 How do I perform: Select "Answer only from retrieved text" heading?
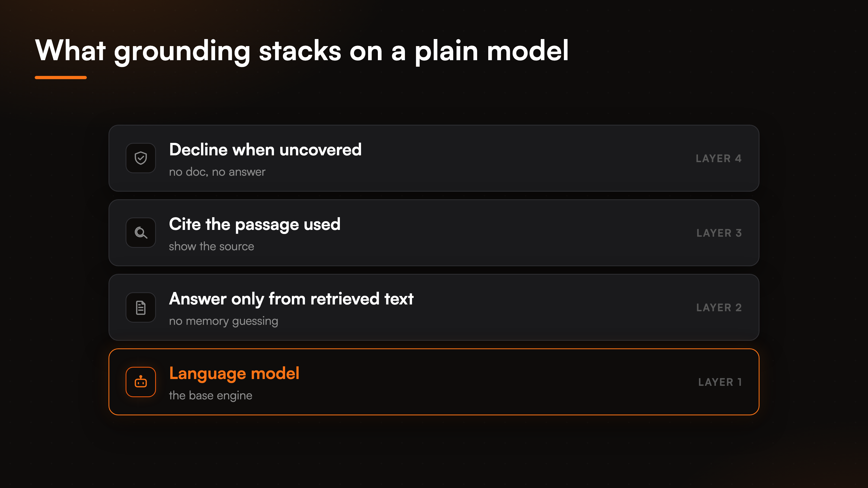(291, 299)
